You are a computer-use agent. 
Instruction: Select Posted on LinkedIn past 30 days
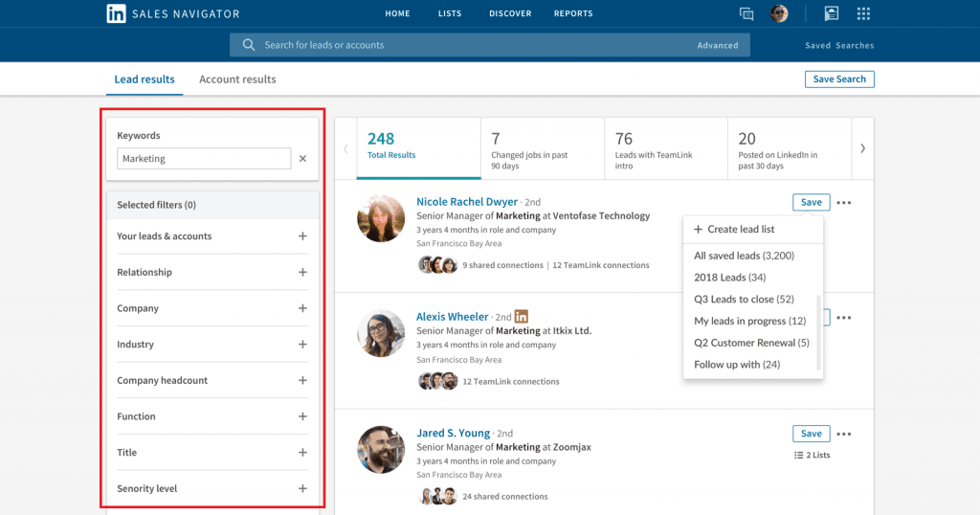(x=790, y=148)
